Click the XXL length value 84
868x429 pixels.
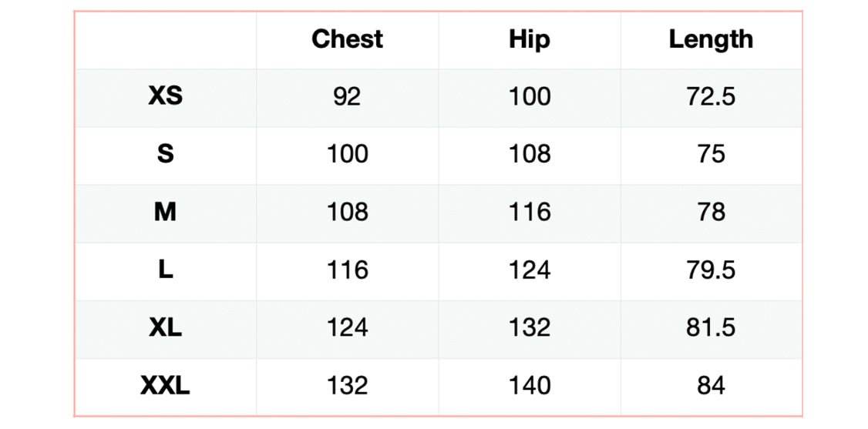tap(710, 386)
